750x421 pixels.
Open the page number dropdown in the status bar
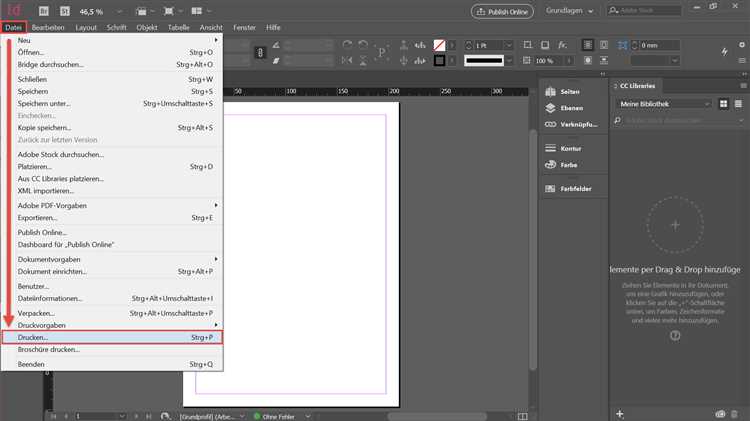pos(122,416)
